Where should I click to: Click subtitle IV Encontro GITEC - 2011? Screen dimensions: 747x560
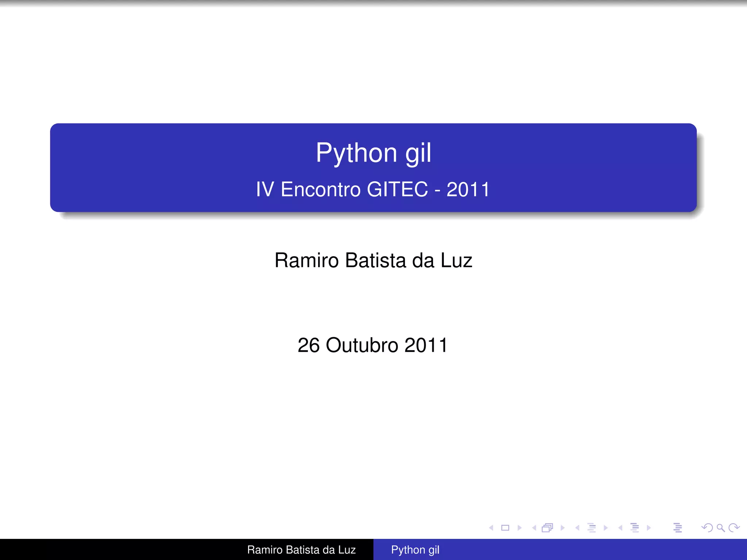373,189
